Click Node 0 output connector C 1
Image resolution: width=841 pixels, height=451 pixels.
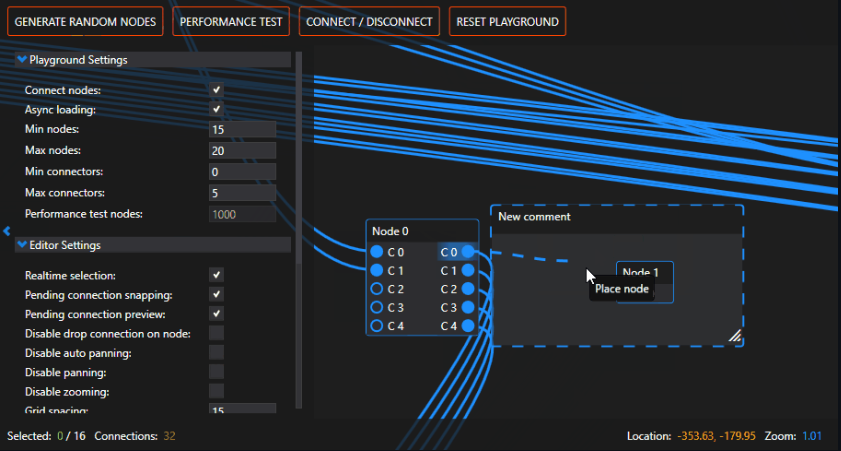pos(468,271)
